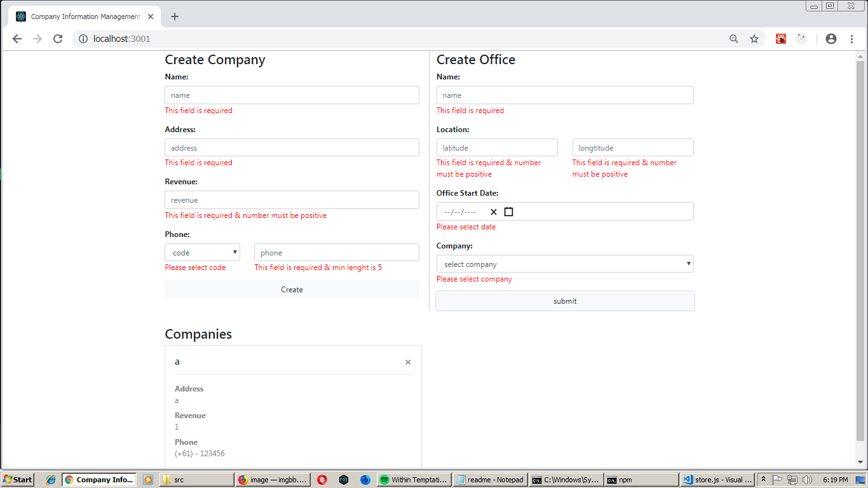The image size is (868, 488).
Task: Click the 'Companies' heading
Action: pyautogui.click(x=198, y=334)
